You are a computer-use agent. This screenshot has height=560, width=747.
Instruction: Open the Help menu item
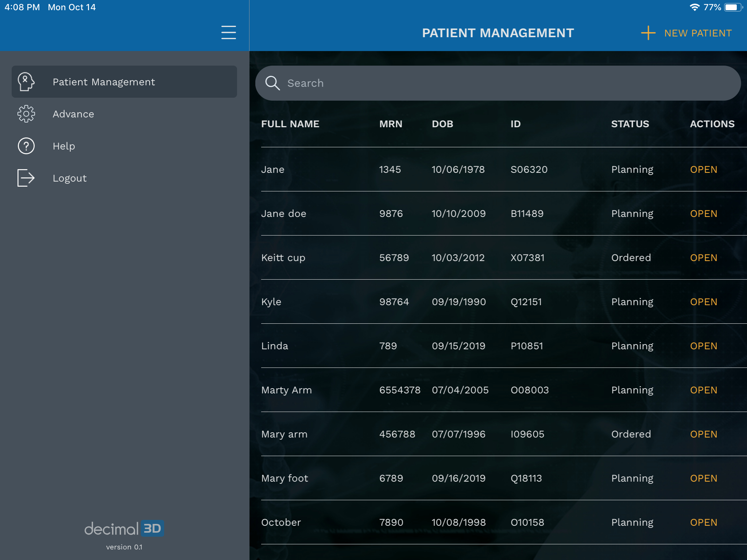64,146
